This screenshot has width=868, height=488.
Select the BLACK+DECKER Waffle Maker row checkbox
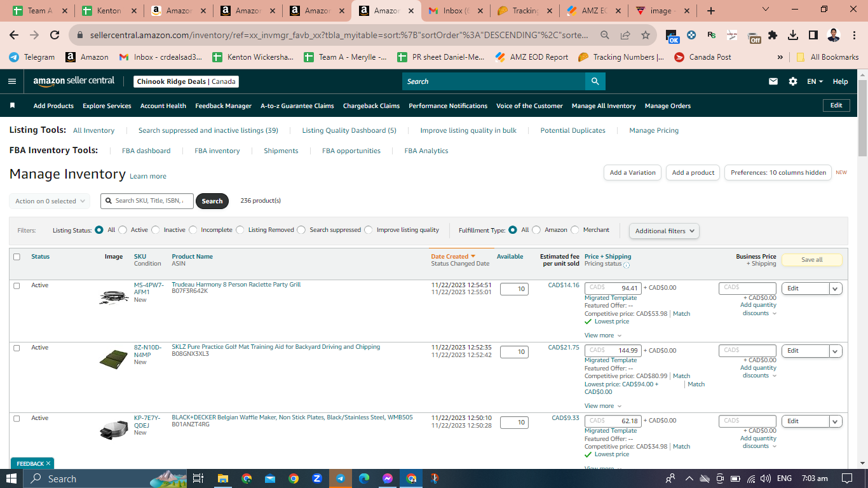click(x=17, y=419)
